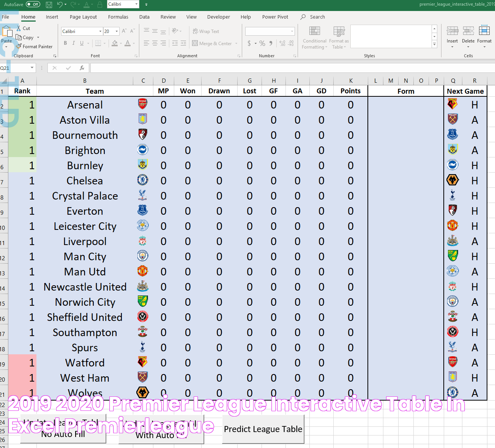Image resolution: width=495 pixels, height=448 pixels.
Task: Click the Predict League Table button
Action: [x=263, y=429]
